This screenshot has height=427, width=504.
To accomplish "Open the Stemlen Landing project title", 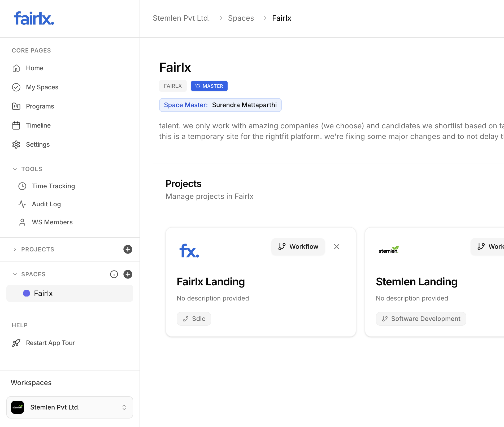I will [x=417, y=282].
